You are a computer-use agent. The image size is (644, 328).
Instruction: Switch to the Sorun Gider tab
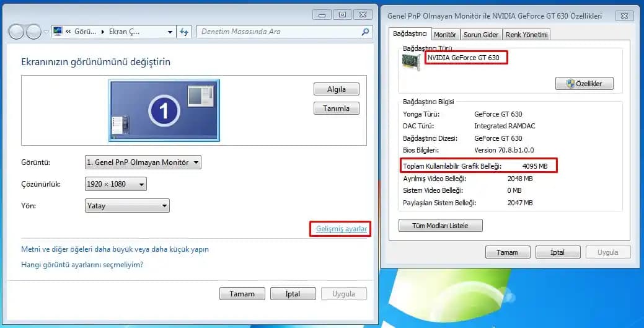(x=481, y=35)
